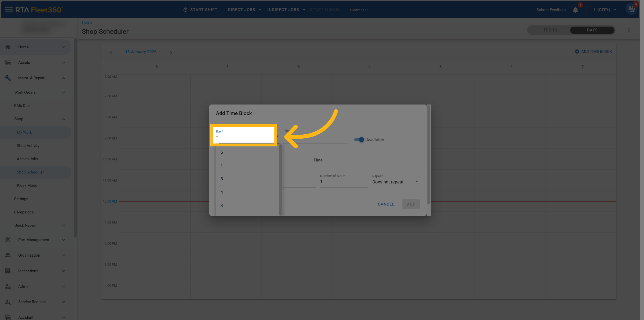The height and width of the screenshot is (320, 644).
Task: Open the help chat icon top right
Action: tap(632, 9)
